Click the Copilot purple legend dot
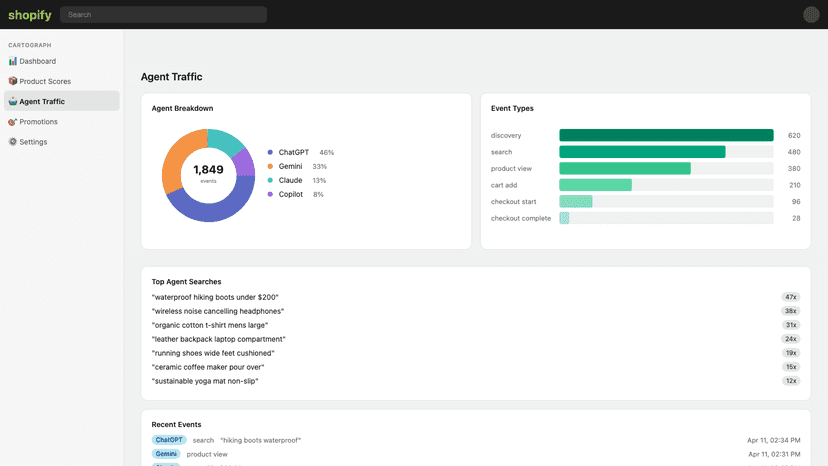 pos(270,194)
